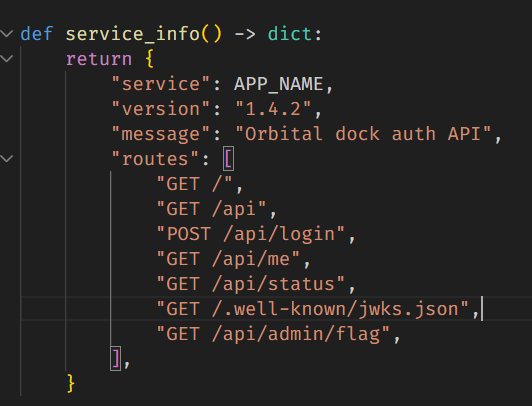Image resolution: width=532 pixels, height=406 pixels.
Task: Click the "GET /api" route string
Action: click(x=211, y=209)
